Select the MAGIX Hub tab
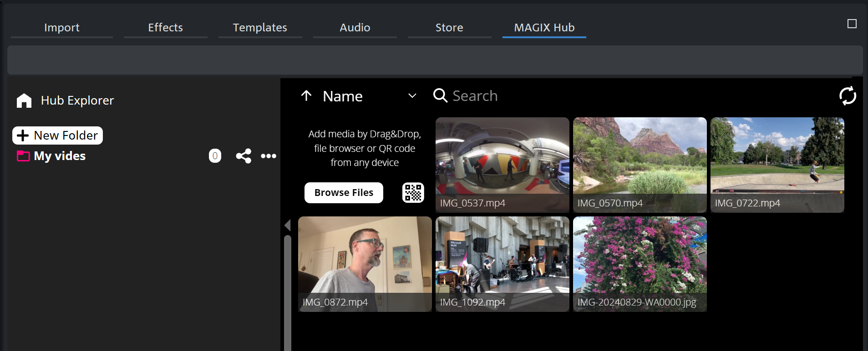868x351 pixels. pyautogui.click(x=544, y=28)
